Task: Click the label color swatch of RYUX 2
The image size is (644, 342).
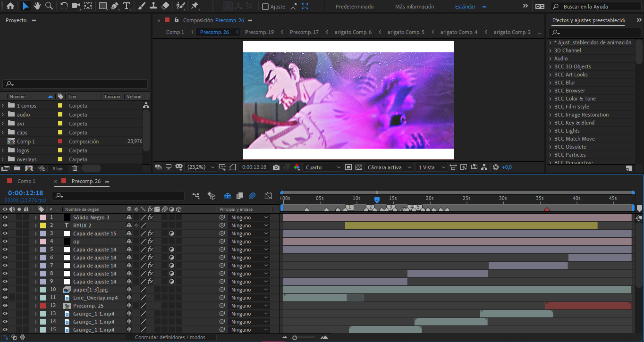Action: coord(43,225)
